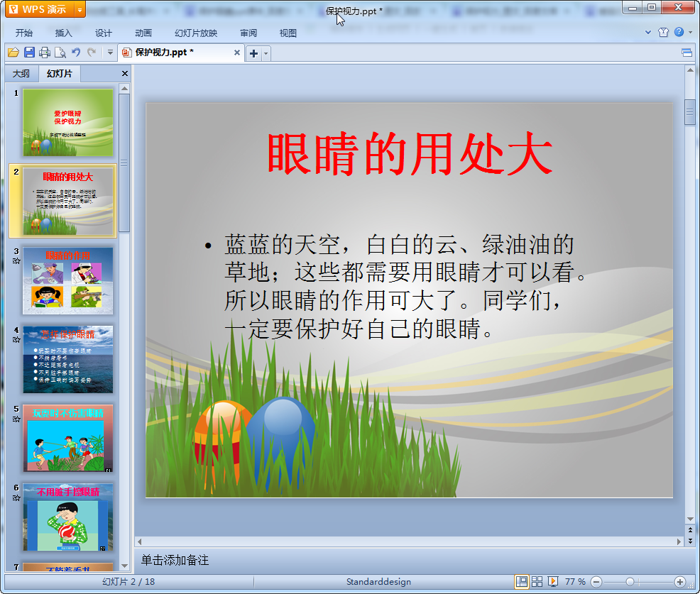This screenshot has height=594, width=700.
Task: Expand the help dropdown arrow
Action: [x=691, y=32]
